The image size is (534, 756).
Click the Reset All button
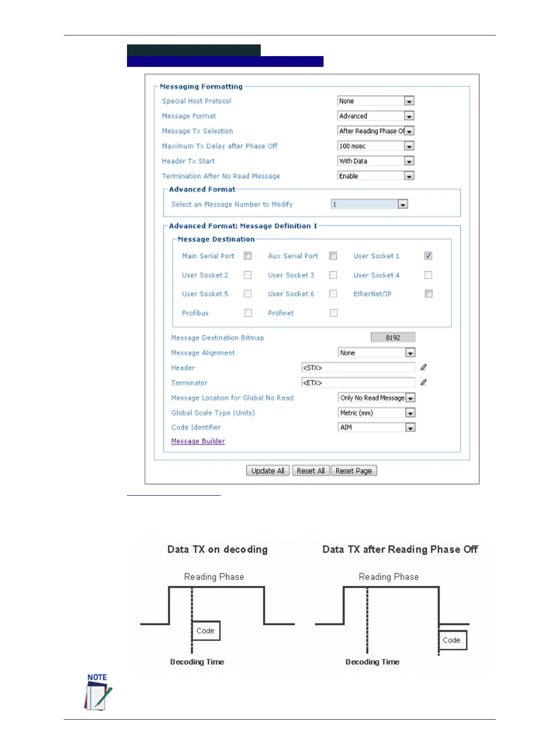pyautogui.click(x=311, y=470)
